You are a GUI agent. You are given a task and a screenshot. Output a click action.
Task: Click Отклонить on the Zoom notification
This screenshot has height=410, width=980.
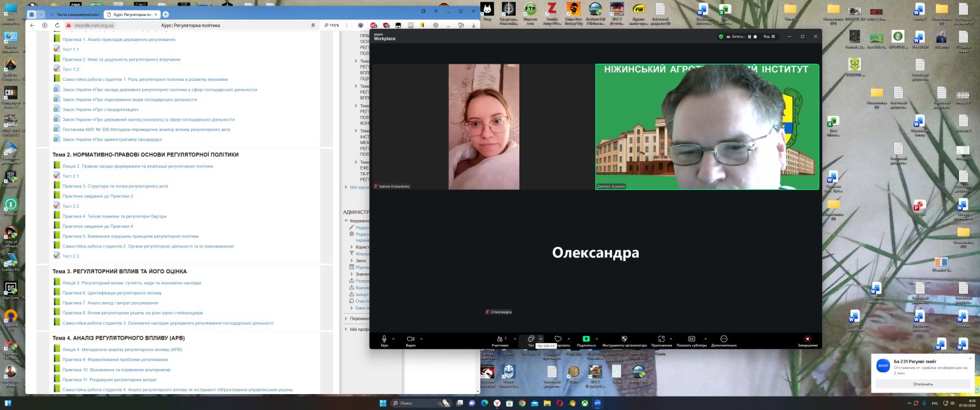[922, 384]
